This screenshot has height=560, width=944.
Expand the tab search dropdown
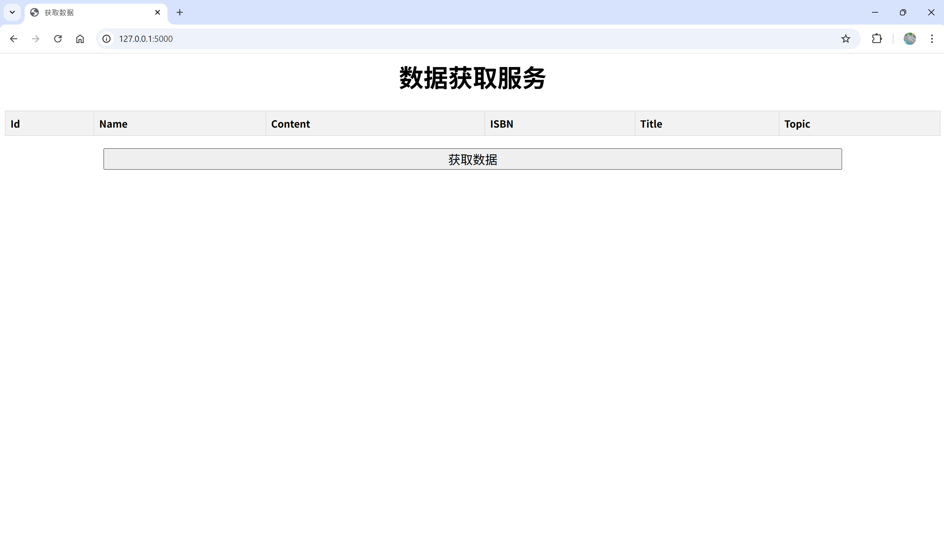(12, 12)
